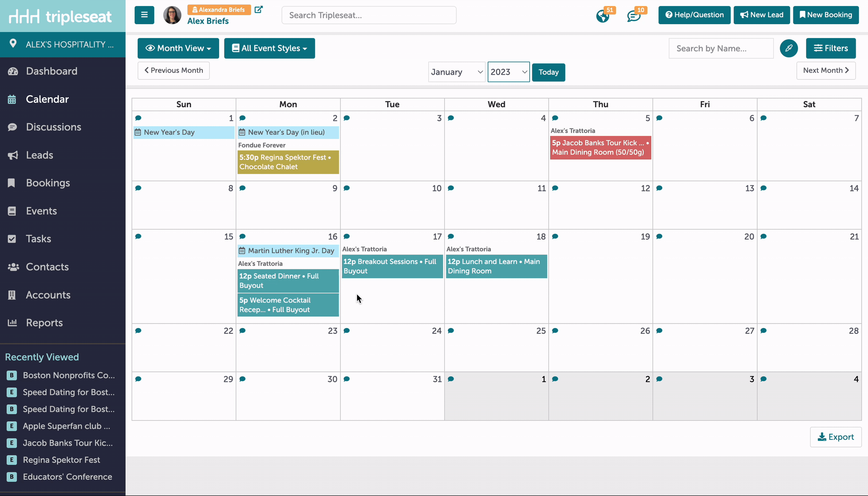Click the discussion bubble on January 25

(451, 330)
